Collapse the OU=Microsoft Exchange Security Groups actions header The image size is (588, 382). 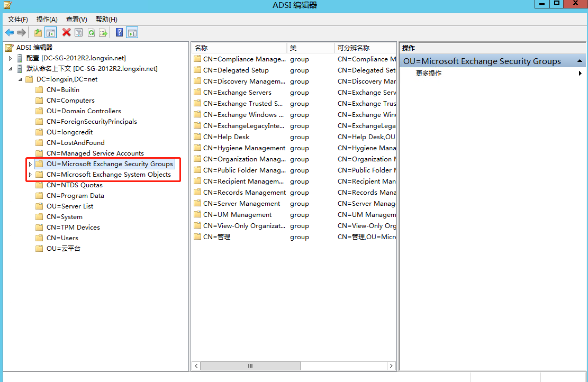tap(581, 61)
